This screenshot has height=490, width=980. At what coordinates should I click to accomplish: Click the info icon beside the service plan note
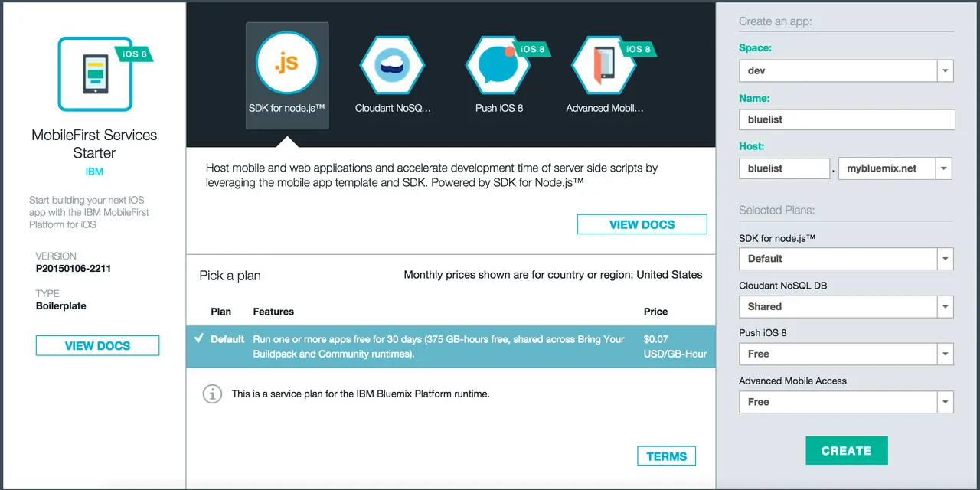point(212,394)
